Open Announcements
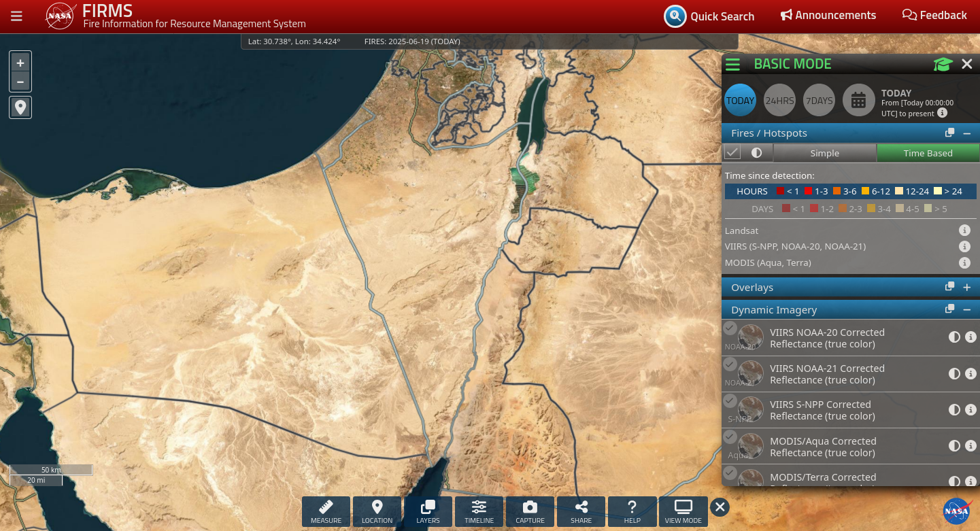 click(828, 15)
